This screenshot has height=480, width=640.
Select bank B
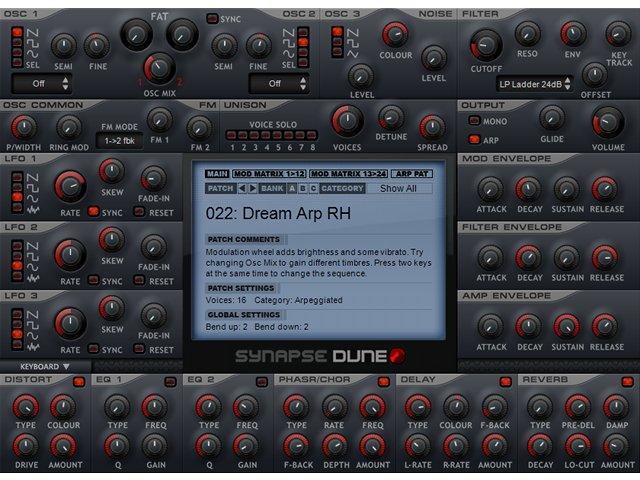tap(302, 188)
